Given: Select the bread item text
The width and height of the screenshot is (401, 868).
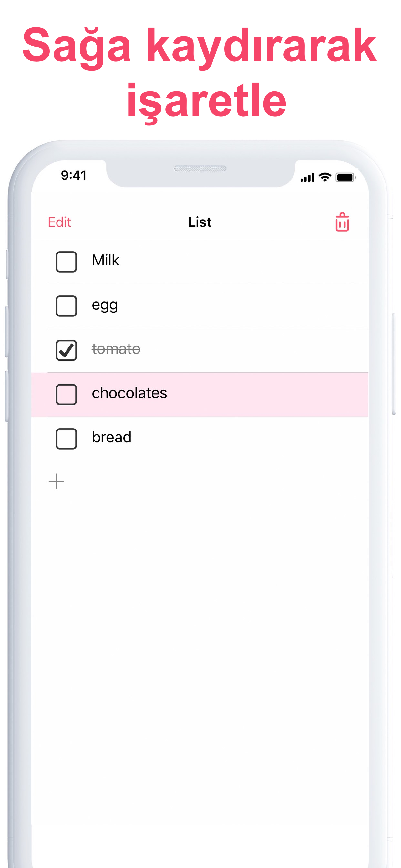Looking at the screenshot, I should 111,437.
